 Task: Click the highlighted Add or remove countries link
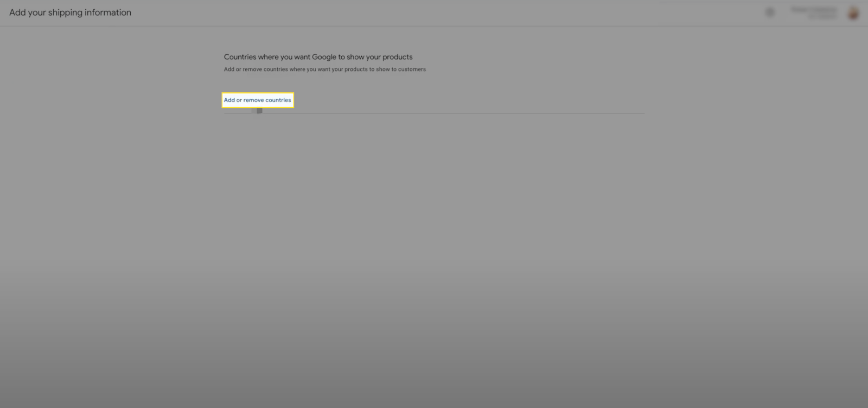[x=257, y=100]
